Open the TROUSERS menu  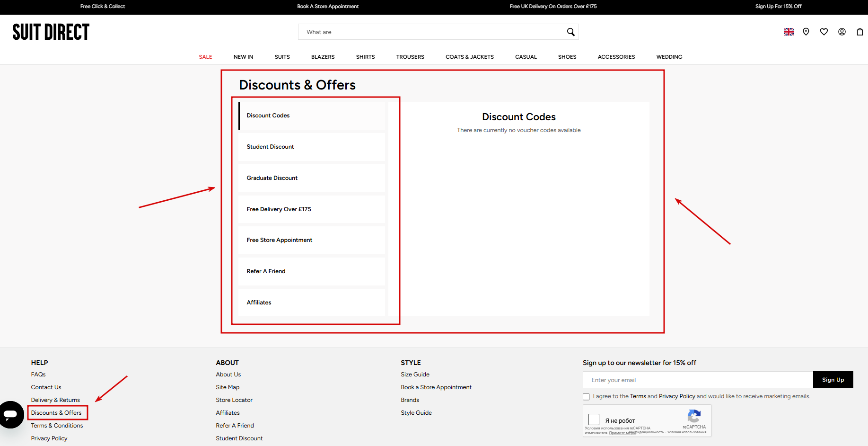[410, 57]
